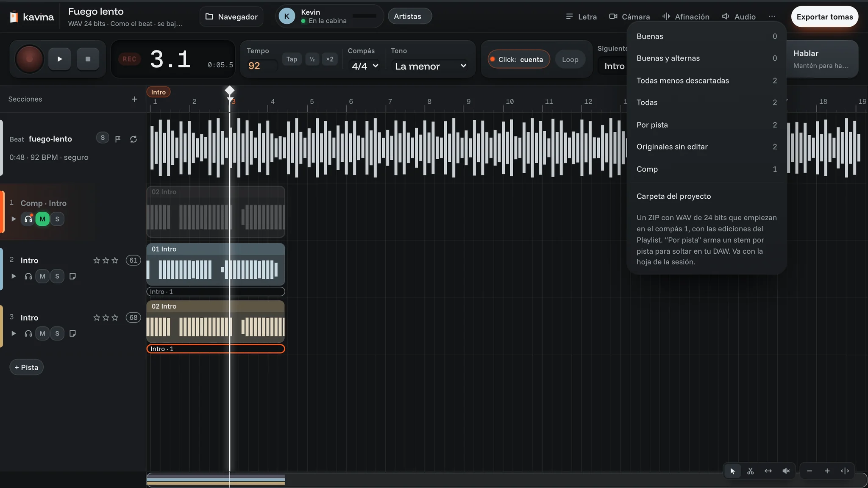Click the fit-to-width split icon
Viewport: 868px width, 488px height.
click(x=845, y=471)
